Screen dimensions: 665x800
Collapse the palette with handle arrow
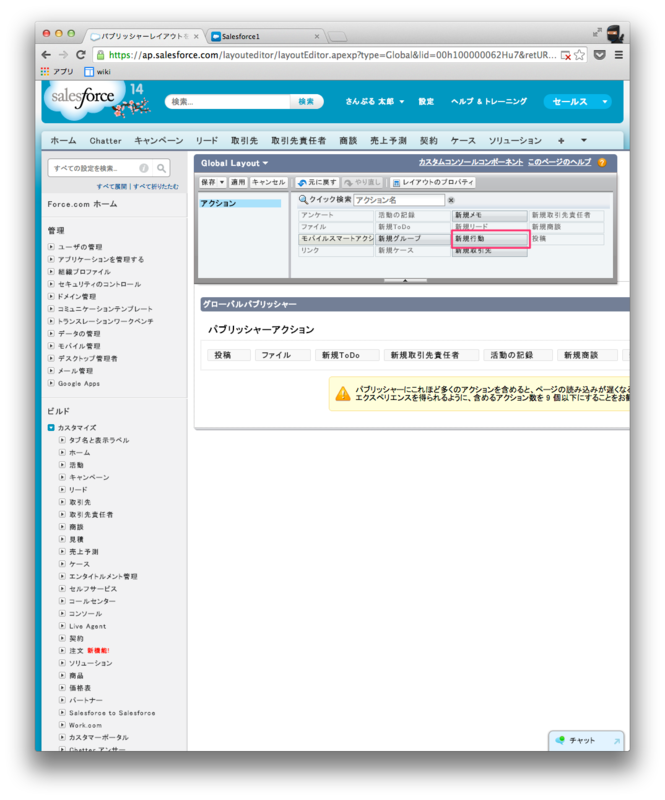click(x=405, y=280)
